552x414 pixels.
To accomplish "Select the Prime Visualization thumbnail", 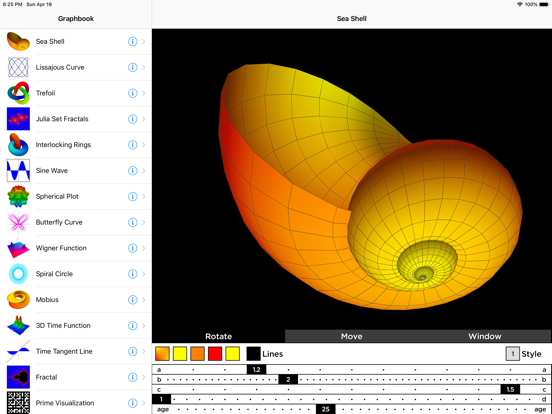I will [x=18, y=403].
